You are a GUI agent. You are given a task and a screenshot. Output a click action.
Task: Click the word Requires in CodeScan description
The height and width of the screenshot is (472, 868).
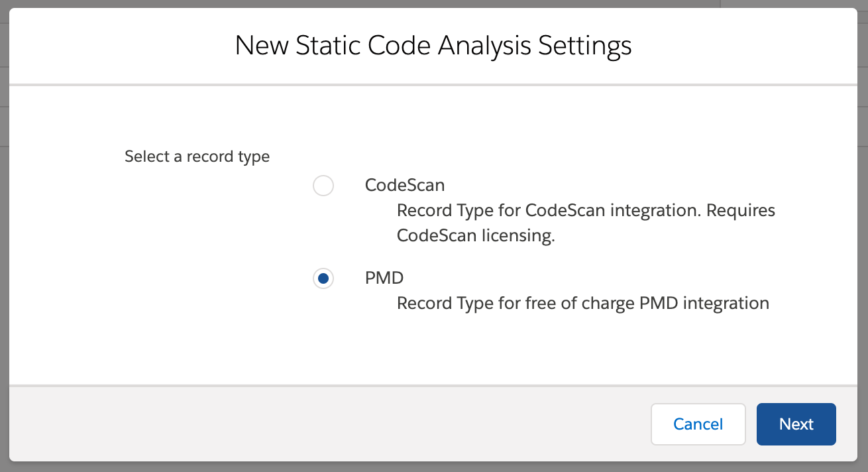pos(741,211)
